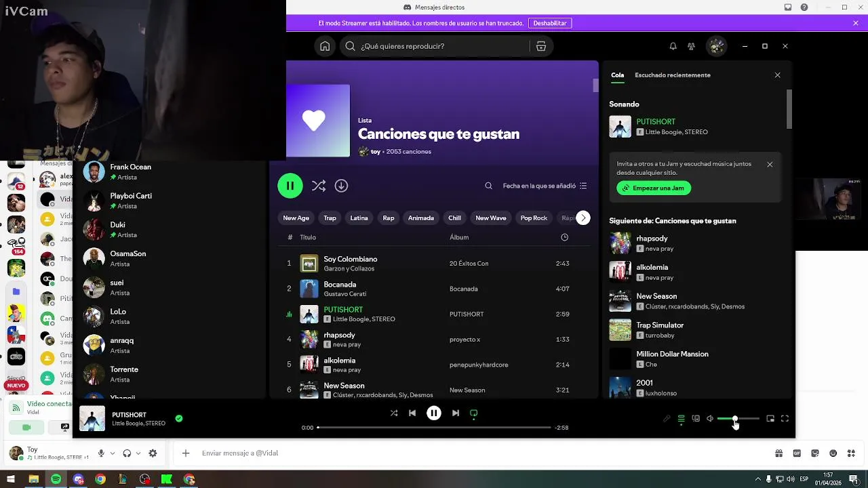The image size is (868, 488).
Task: Search within the liked songs list
Action: [488, 186]
